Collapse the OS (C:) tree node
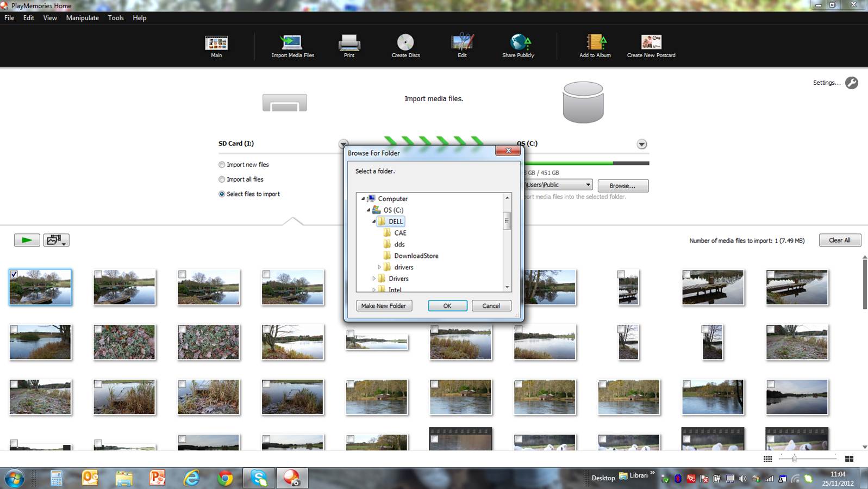This screenshot has width=868, height=489. click(369, 210)
